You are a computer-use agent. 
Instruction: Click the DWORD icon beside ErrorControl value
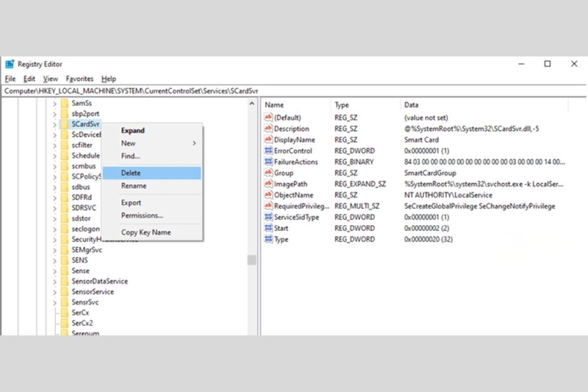pyautogui.click(x=268, y=151)
